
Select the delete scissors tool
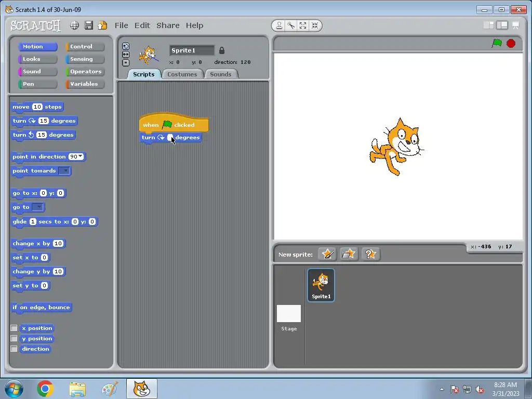(x=291, y=25)
